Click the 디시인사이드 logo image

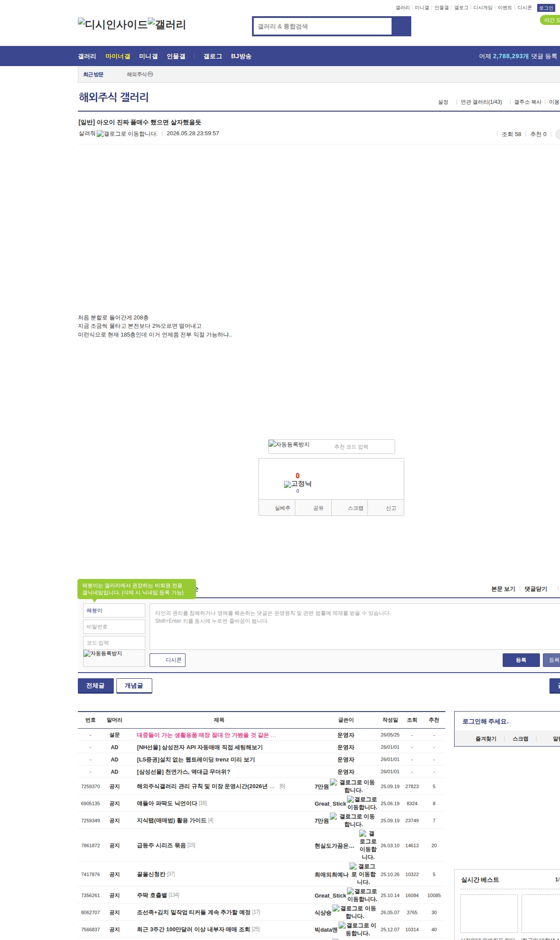[x=113, y=24]
